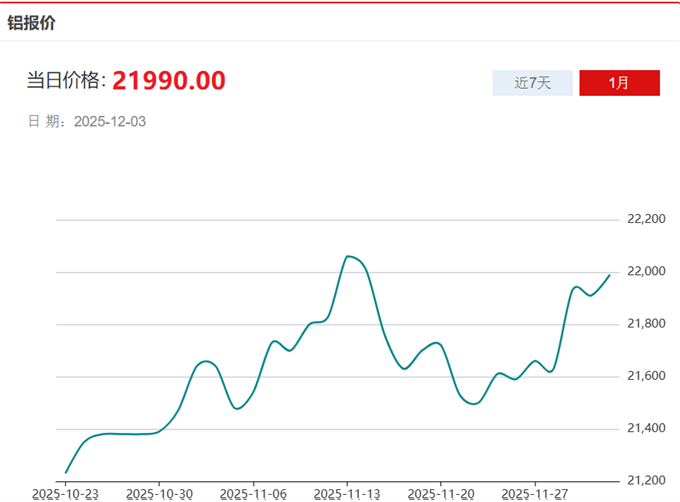
Task: Click the red 21990.00 price value
Action: coord(168,80)
